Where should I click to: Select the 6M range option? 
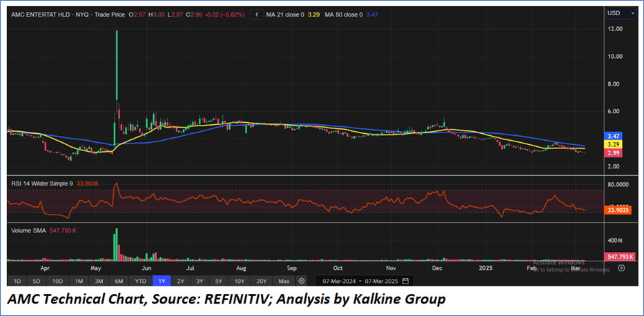click(119, 281)
